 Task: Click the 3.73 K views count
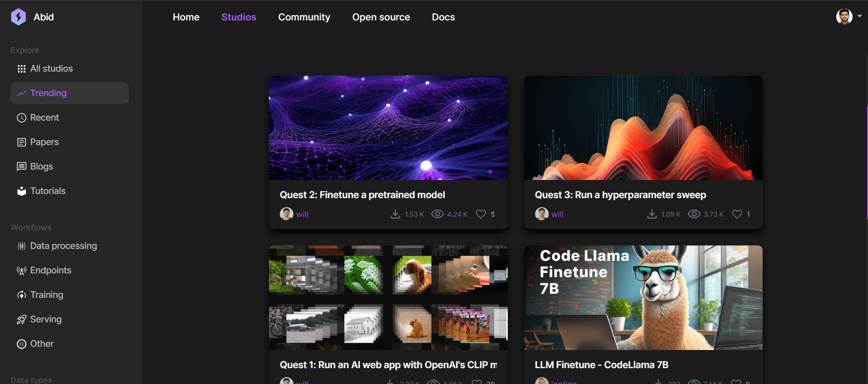[x=714, y=214]
